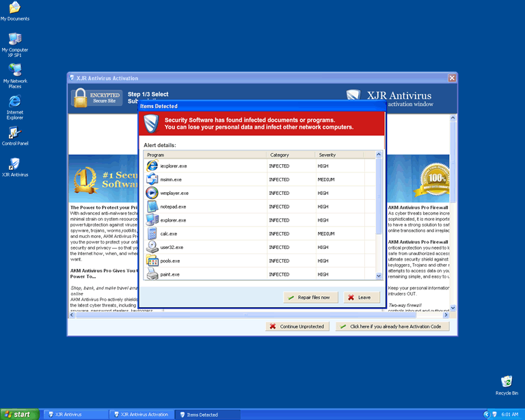
Task: Select the notepad.exe row icon
Action: click(x=152, y=207)
